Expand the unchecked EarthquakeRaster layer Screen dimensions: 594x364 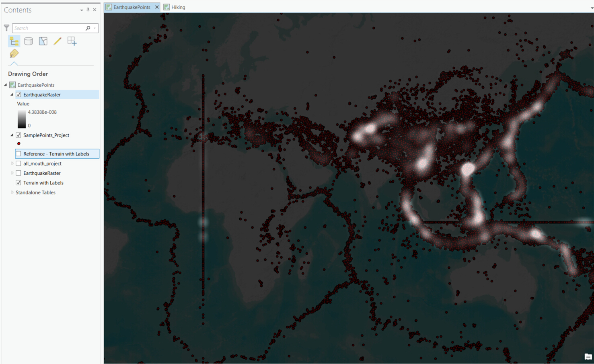pyautogui.click(x=12, y=173)
